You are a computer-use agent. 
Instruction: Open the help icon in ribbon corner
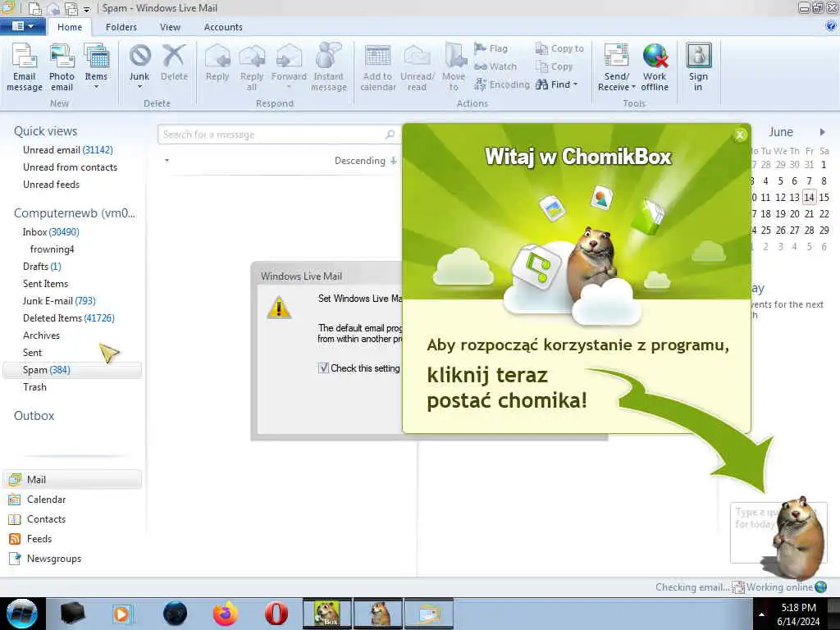[x=831, y=25]
